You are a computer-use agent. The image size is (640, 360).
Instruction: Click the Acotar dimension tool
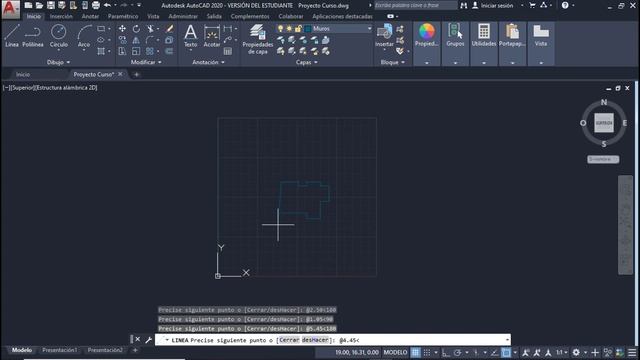click(212, 36)
